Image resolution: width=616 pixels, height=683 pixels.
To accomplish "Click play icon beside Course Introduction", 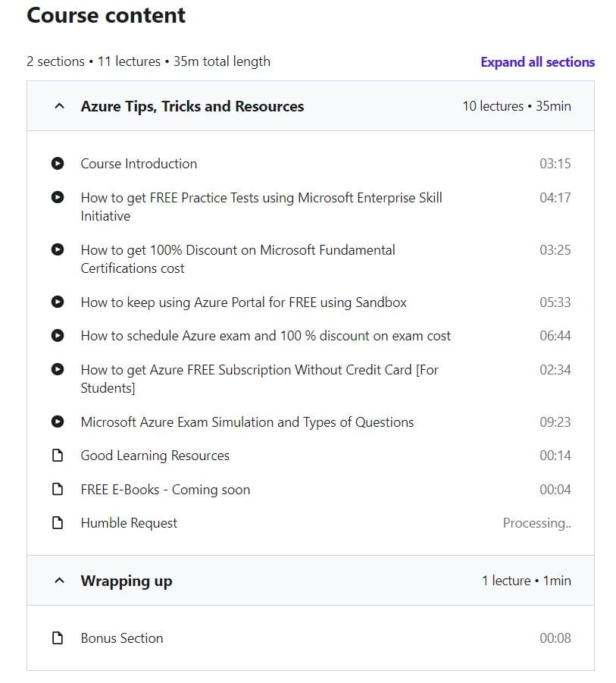I will 58,163.
